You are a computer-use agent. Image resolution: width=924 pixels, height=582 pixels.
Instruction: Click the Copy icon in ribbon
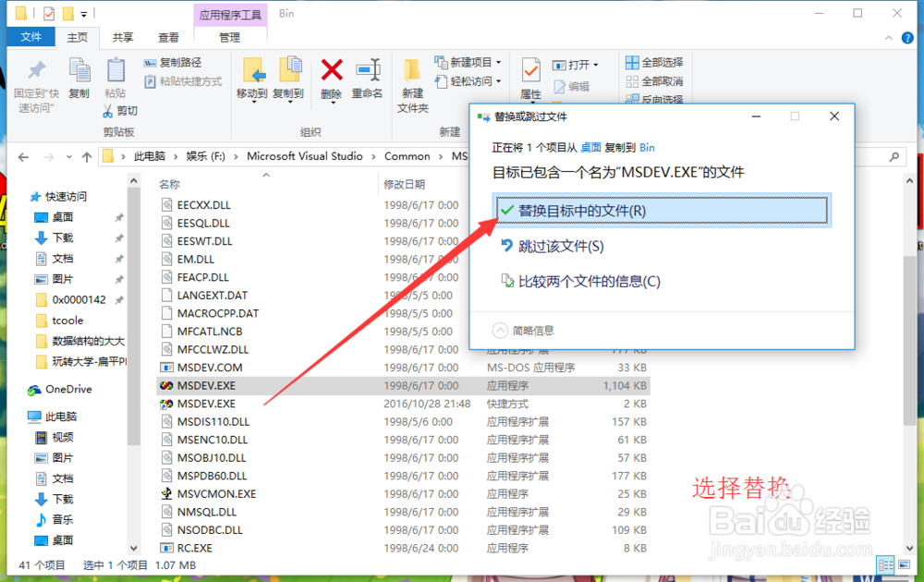tap(79, 71)
